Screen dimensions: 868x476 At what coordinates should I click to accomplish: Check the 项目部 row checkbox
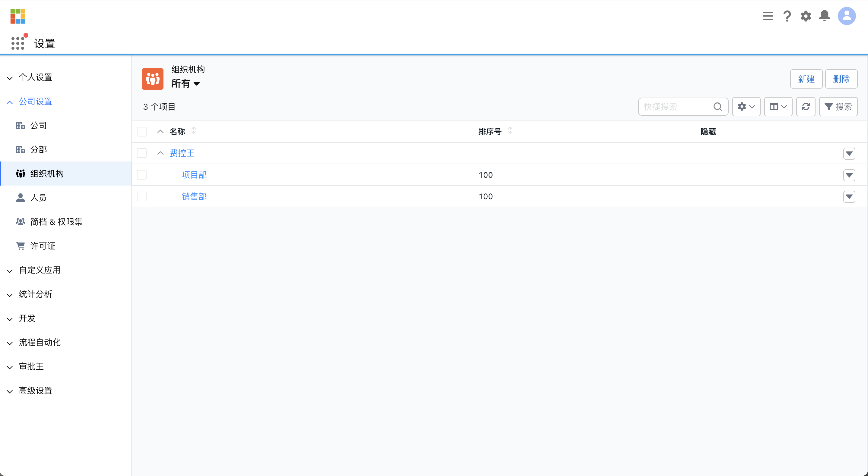click(x=142, y=175)
